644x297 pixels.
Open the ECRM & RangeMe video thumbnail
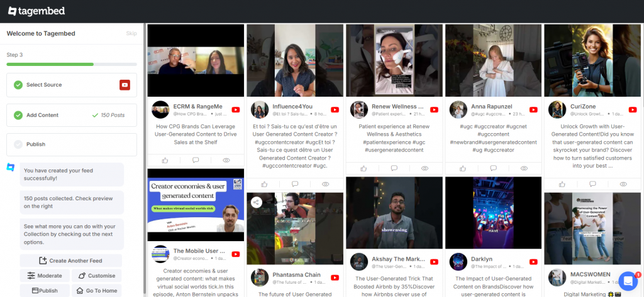[x=196, y=60]
